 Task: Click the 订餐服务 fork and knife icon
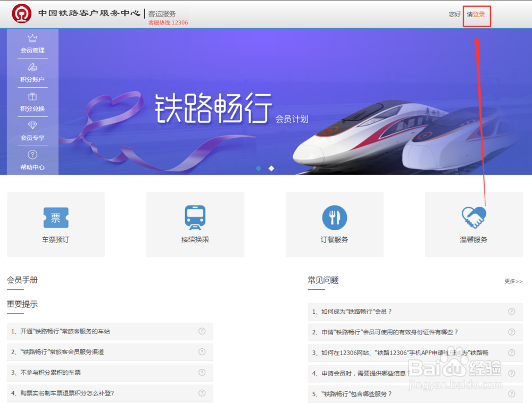[335, 217]
